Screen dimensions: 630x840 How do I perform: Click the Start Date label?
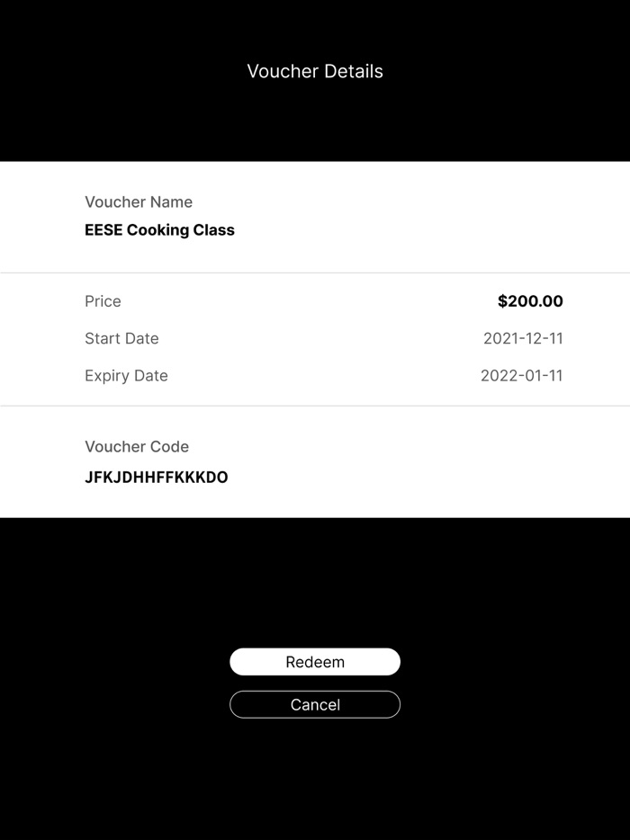point(121,338)
